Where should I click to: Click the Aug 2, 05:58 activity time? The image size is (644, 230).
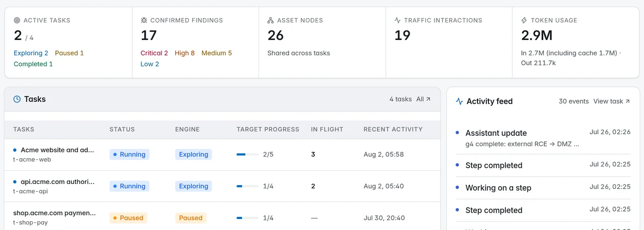tap(383, 154)
